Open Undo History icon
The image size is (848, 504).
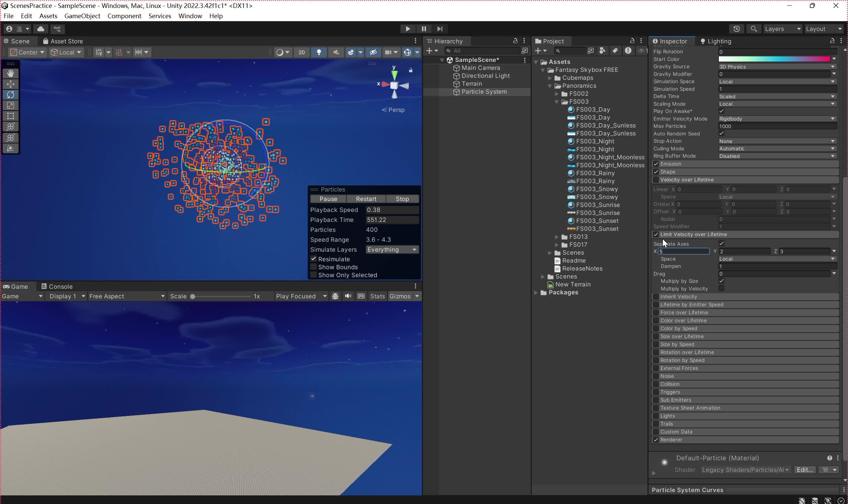[736, 29]
